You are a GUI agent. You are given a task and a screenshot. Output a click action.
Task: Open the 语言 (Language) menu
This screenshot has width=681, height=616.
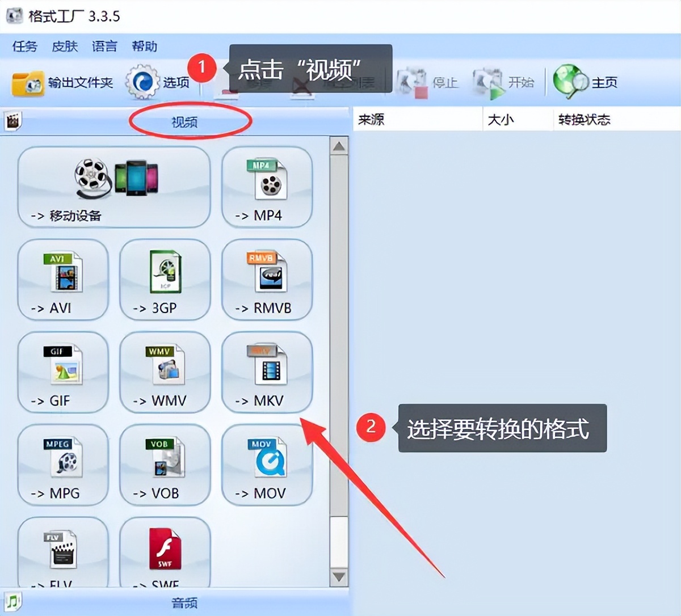click(104, 47)
